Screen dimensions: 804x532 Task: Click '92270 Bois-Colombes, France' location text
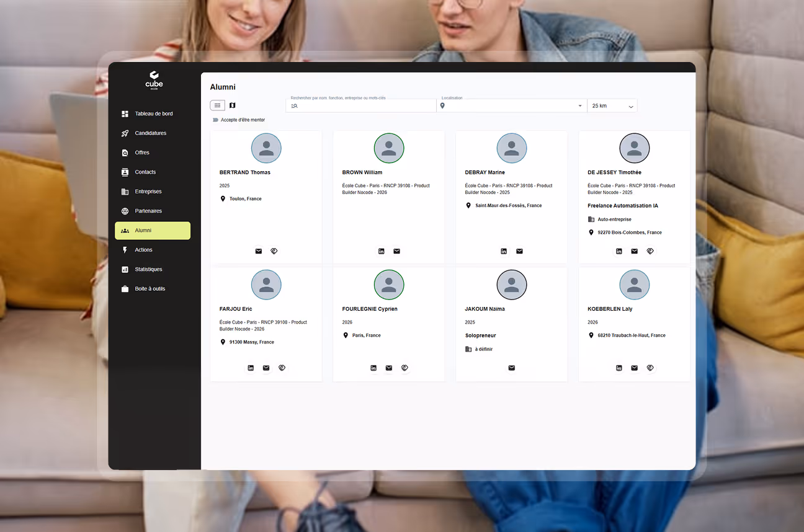630,233
